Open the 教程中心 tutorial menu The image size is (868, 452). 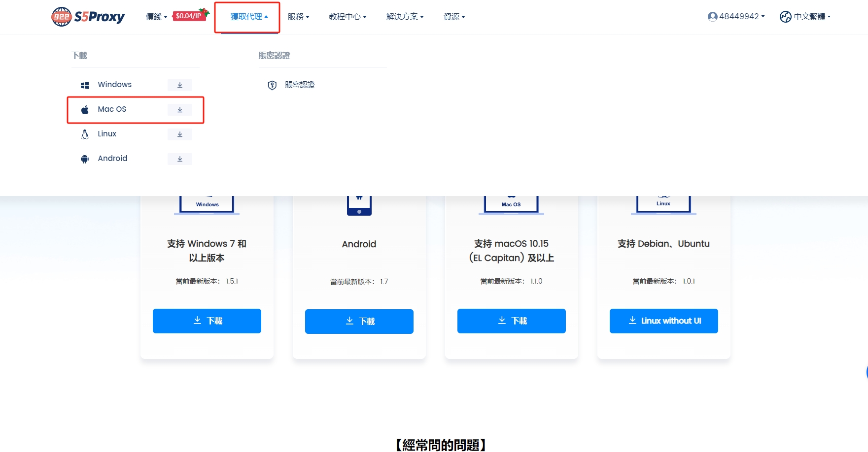coord(347,17)
